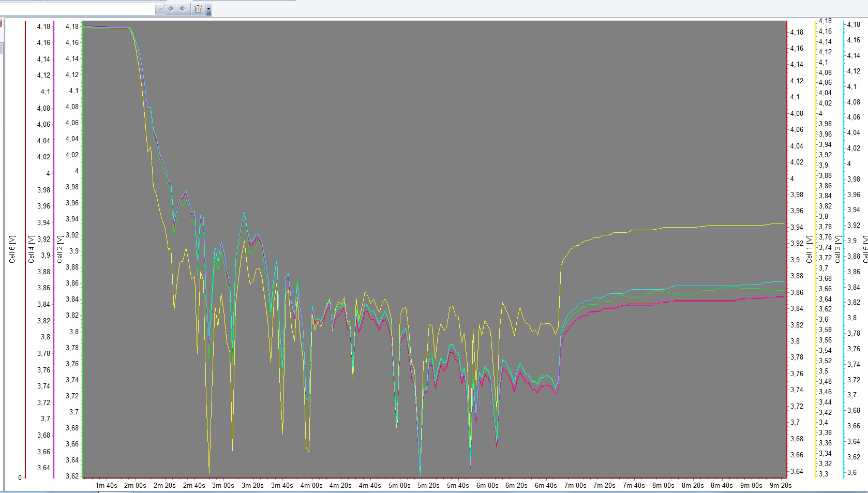Open the toolbar options arrow beside trash
Viewport: 868px width, 493px height.
coord(208,9)
